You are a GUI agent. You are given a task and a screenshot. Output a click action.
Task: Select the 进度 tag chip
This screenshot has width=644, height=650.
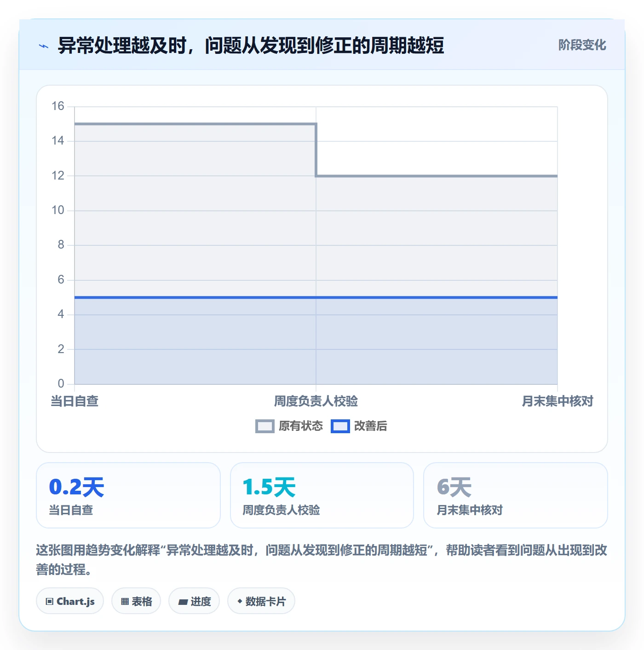194,601
